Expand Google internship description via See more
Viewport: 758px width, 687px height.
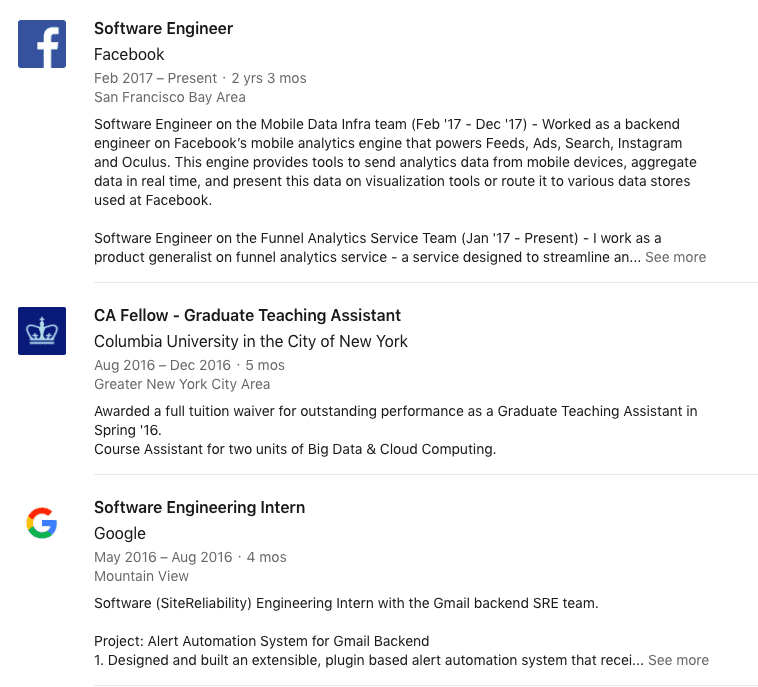[x=678, y=660]
